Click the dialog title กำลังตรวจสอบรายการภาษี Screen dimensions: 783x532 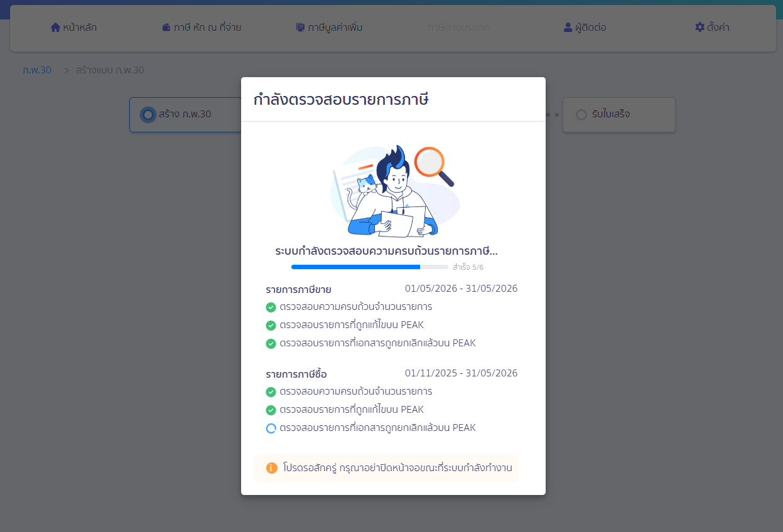341,100
